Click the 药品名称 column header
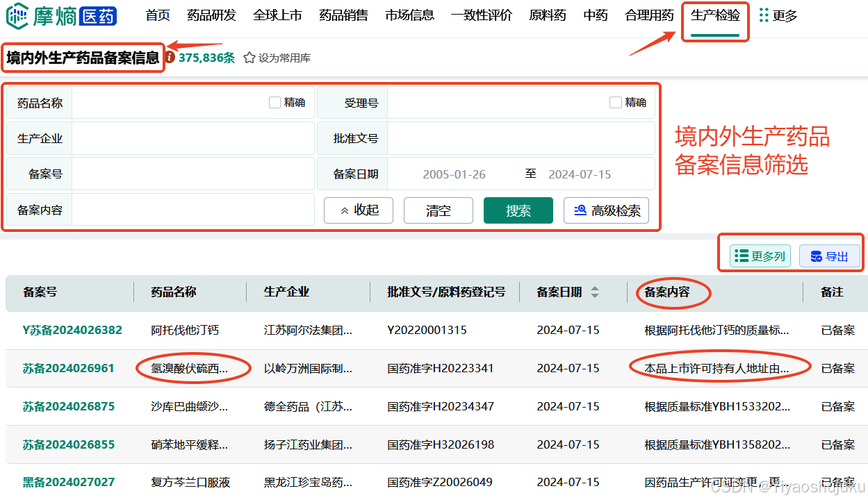This screenshot has width=868, height=500. pyautogui.click(x=174, y=292)
